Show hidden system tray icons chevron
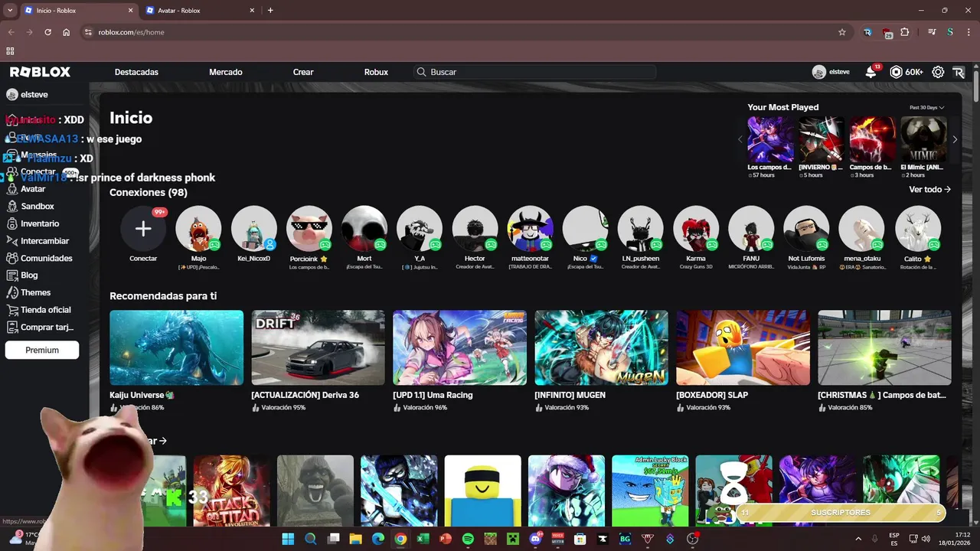 pyautogui.click(x=857, y=539)
